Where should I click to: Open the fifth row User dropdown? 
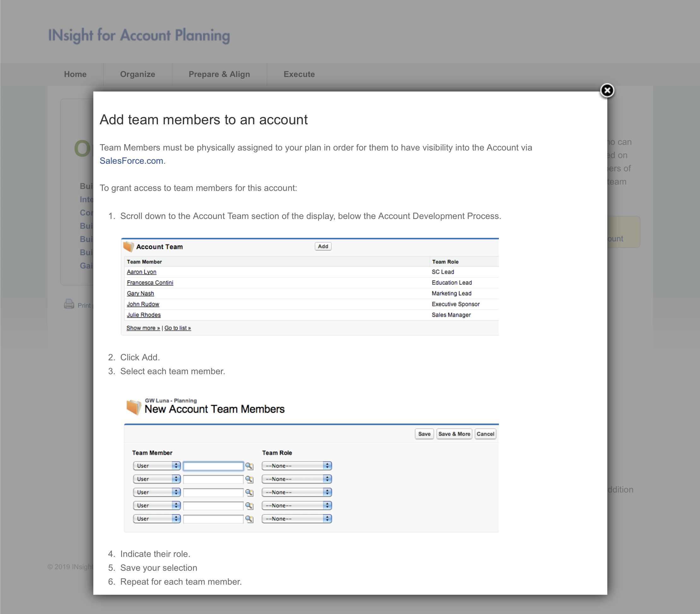pyautogui.click(x=156, y=519)
